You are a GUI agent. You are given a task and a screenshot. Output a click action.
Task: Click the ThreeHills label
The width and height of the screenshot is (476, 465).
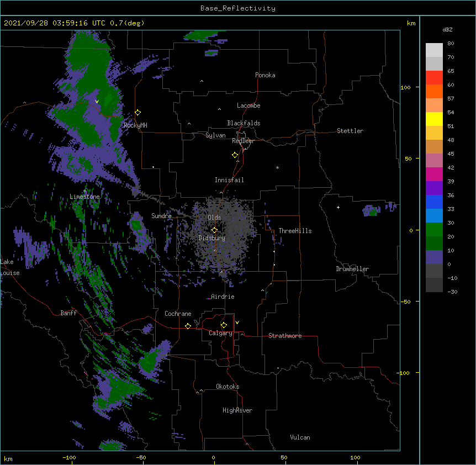[295, 231]
